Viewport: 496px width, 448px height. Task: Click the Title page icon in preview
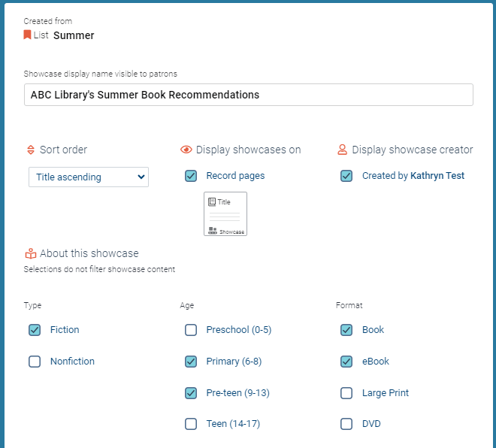(212, 202)
